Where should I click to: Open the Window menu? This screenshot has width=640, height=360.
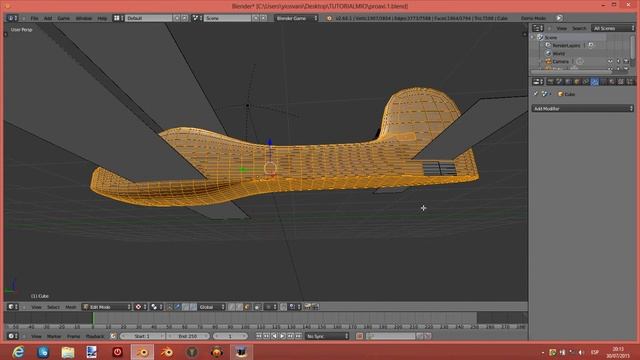pos(83,18)
